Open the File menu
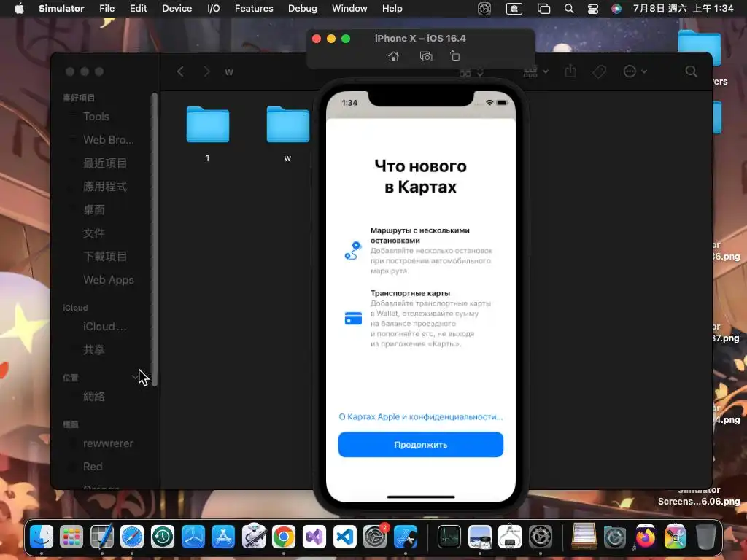 pyautogui.click(x=107, y=9)
